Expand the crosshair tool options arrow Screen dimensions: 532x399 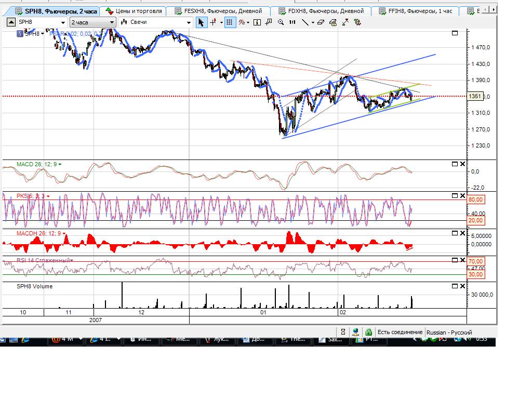click(221, 23)
